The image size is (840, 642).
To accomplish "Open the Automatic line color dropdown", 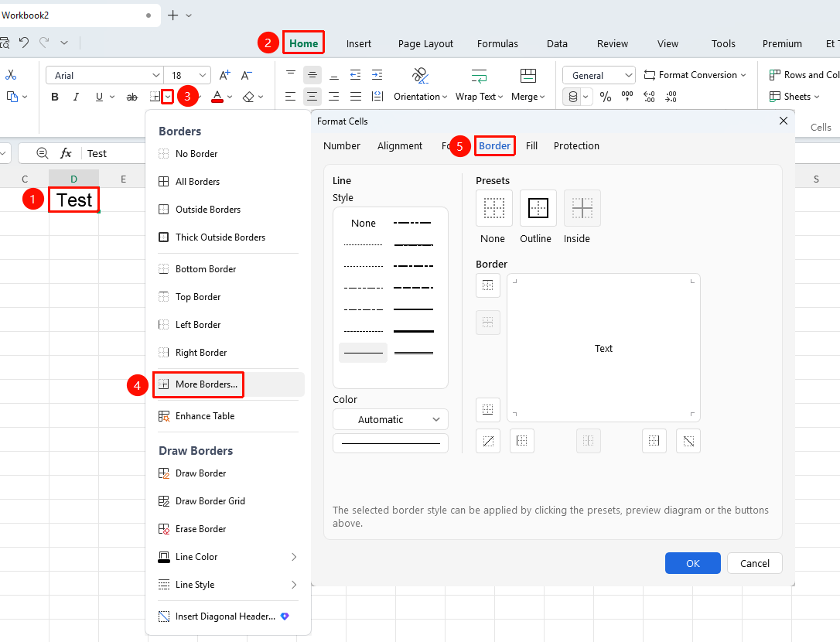I will 390,419.
